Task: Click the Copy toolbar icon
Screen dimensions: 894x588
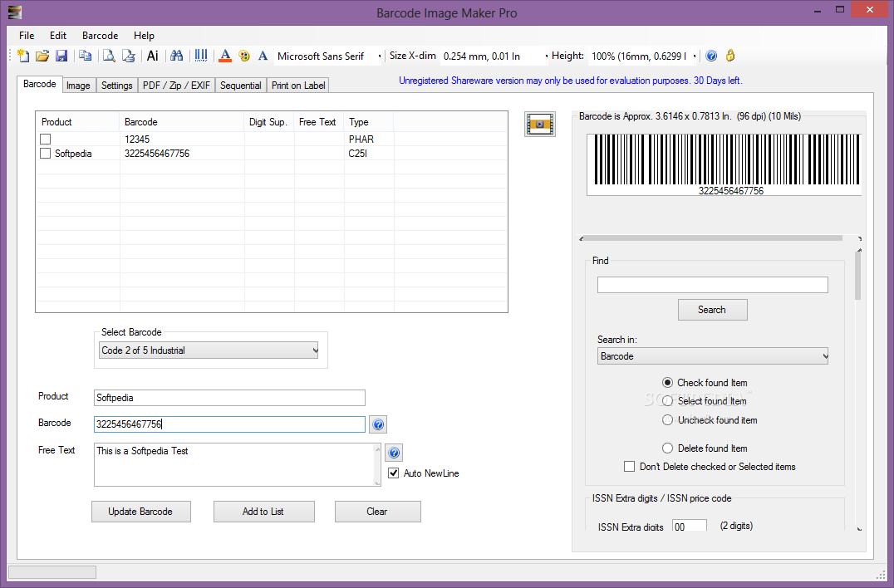Action: (x=85, y=56)
